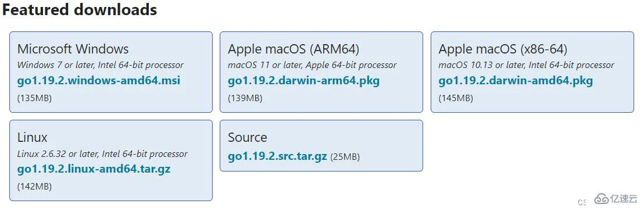
Task: Open the go1.19.2.darwin-arm64.pkg link
Action: (x=303, y=80)
